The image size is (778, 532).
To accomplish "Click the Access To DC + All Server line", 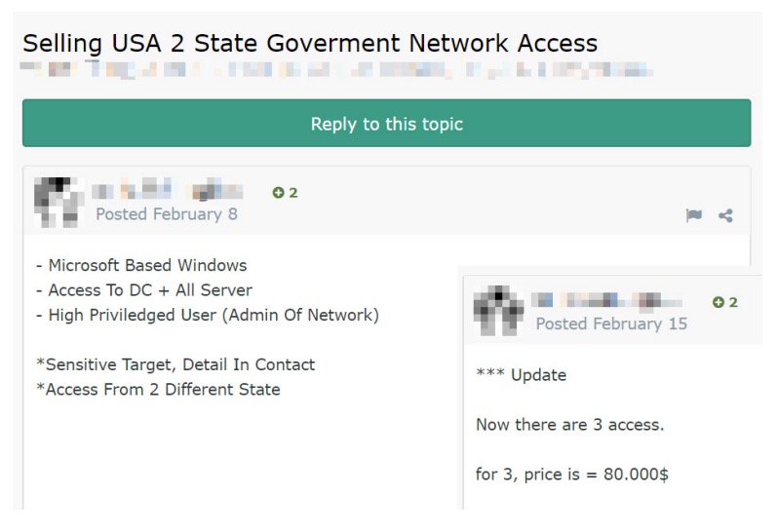I will coord(143,290).
